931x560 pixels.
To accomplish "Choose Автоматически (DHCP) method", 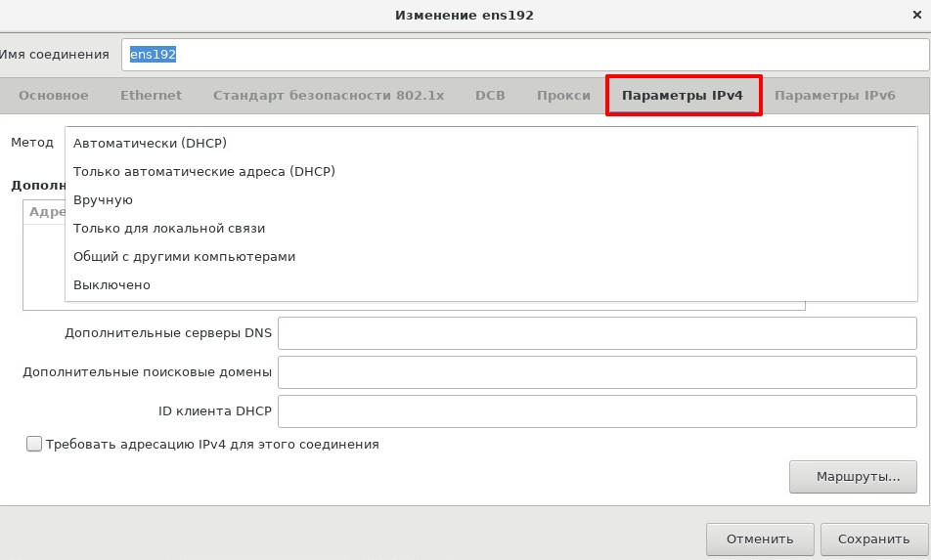I will [491, 143].
